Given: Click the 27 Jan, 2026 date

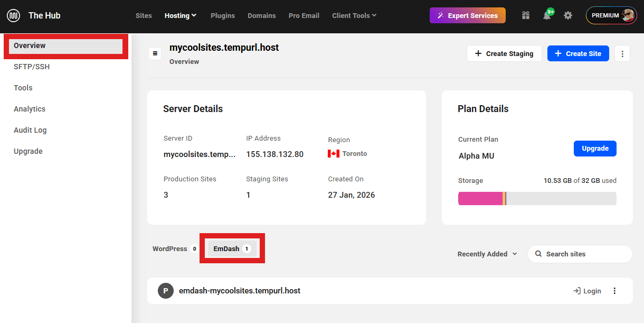Looking at the screenshot, I should tap(352, 195).
